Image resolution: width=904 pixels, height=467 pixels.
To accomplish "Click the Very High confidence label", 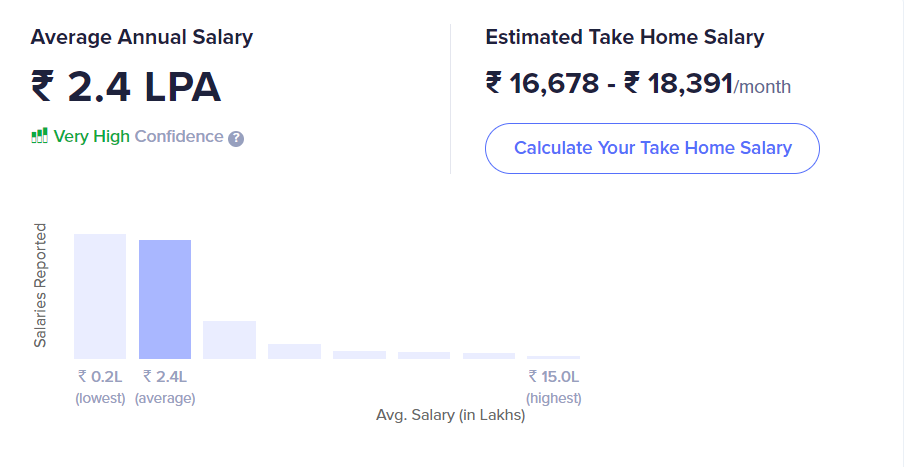I will [92, 137].
